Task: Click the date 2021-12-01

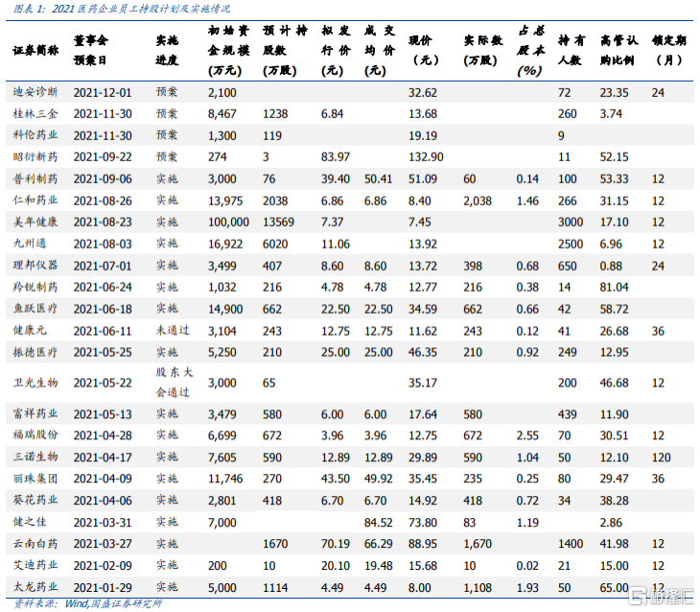Action: pyautogui.click(x=103, y=92)
